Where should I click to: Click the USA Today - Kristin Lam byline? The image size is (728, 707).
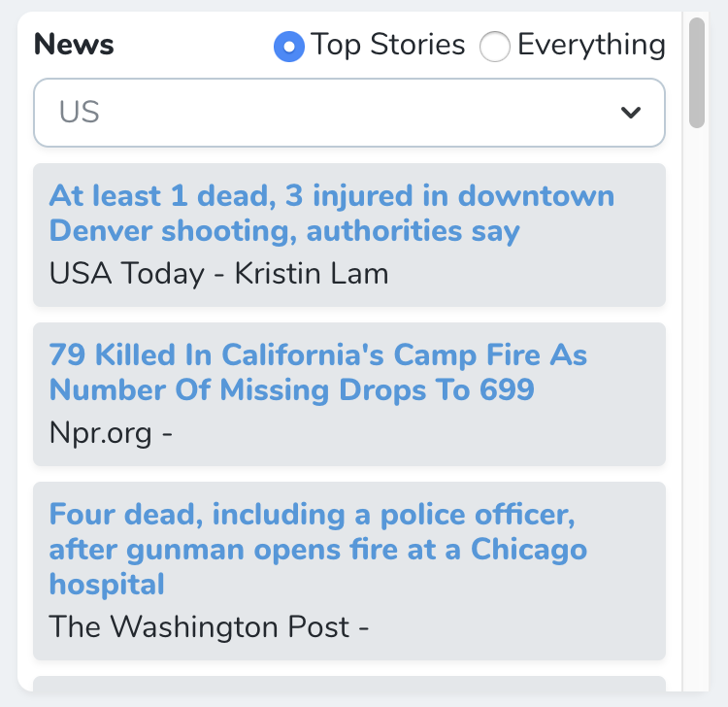218,274
